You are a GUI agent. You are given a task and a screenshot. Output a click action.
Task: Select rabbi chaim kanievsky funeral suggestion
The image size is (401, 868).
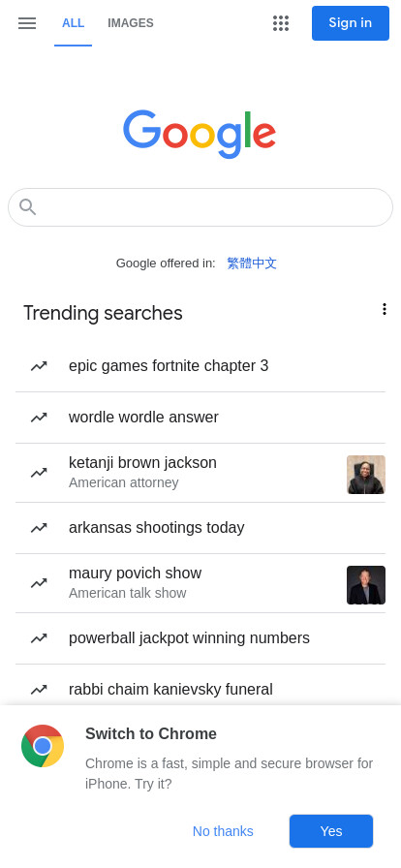pyautogui.click(x=200, y=689)
